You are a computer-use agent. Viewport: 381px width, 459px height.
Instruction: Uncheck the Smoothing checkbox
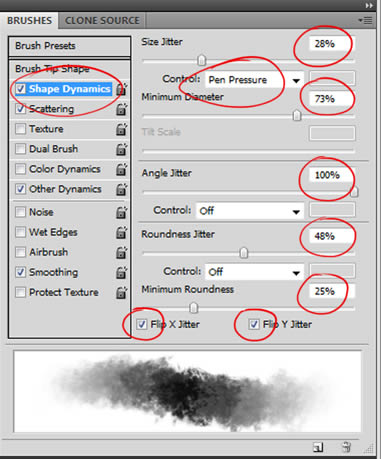coord(21,272)
